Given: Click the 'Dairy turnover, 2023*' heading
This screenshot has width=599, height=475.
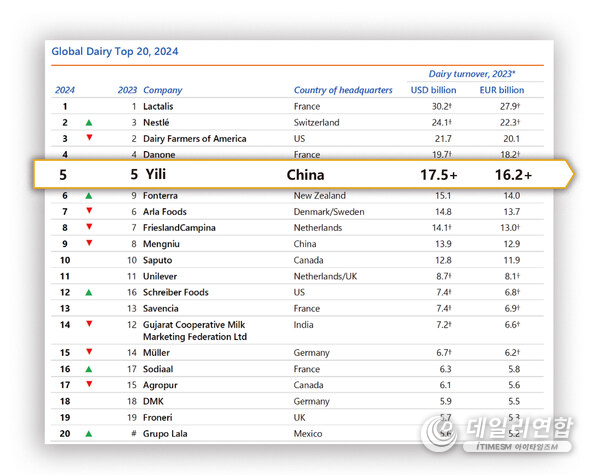Looking at the screenshot, I should coord(472,74).
